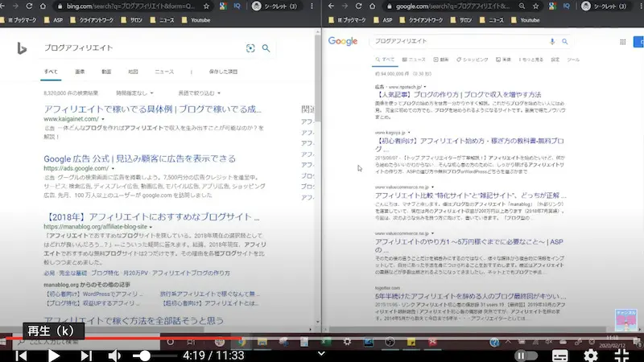The height and width of the screenshot is (362, 644).
Task: Open the video player settings gear
Action: (x=591, y=355)
